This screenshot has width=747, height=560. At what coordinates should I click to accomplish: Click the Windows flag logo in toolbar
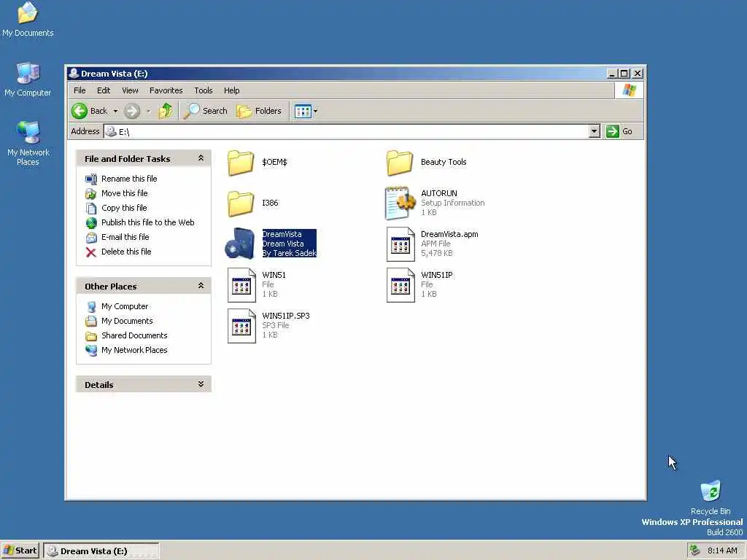(x=629, y=90)
